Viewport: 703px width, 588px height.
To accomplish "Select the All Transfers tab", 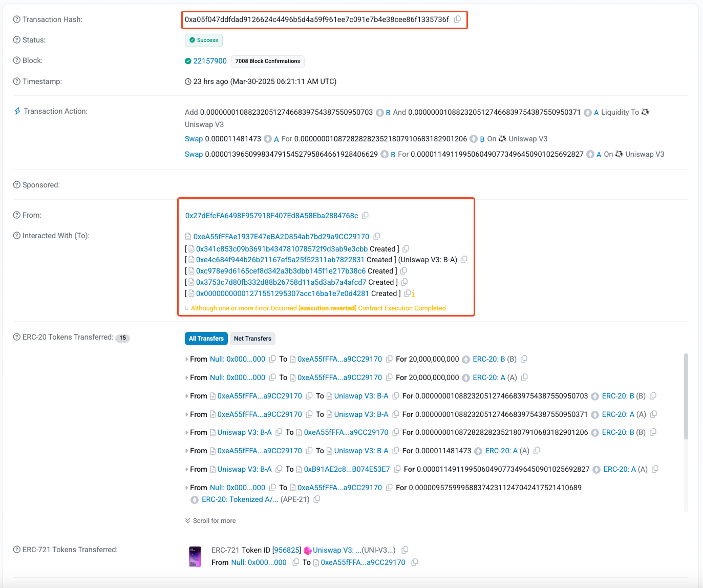I will tap(206, 339).
